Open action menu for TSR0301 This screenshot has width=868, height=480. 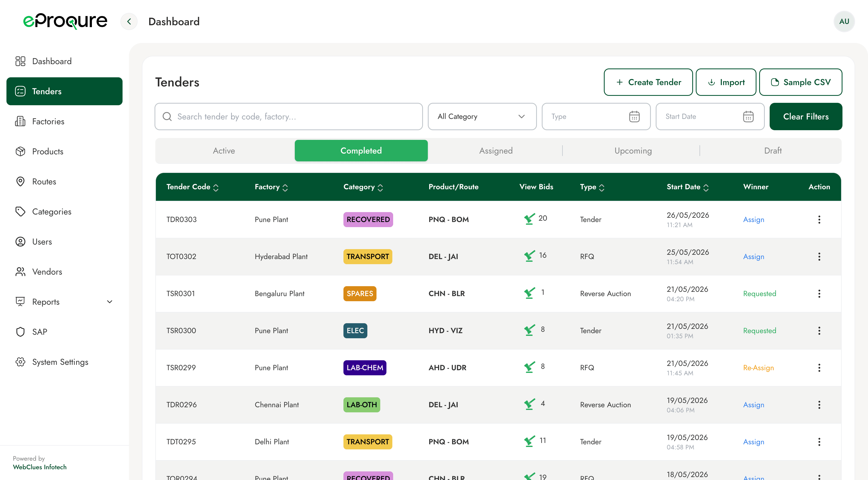click(819, 293)
